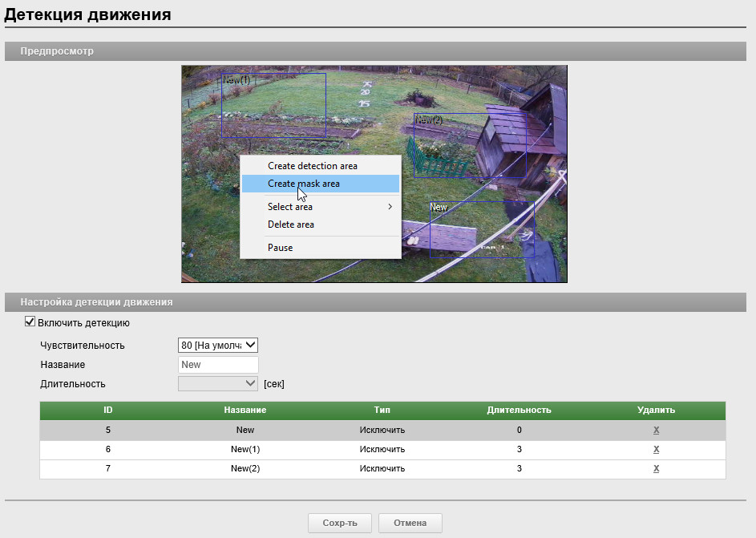
Task: Toggle the Включить детекцию checkbox
Action: [x=30, y=322]
